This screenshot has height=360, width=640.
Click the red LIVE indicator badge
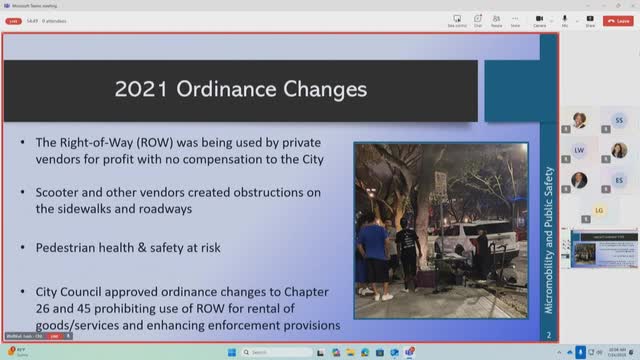(13, 21)
